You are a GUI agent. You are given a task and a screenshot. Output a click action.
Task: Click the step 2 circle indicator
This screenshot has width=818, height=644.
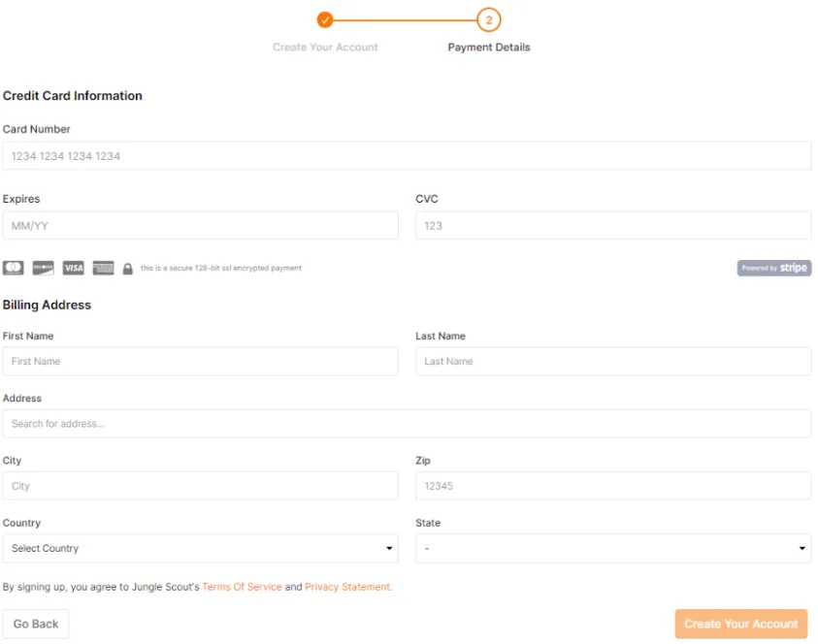pyautogui.click(x=489, y=19)
